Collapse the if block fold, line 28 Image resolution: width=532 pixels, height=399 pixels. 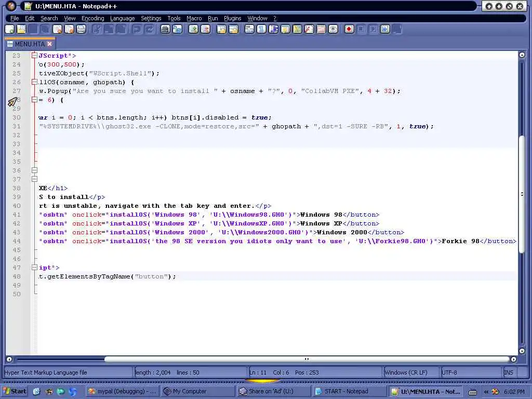click(34, 100)
